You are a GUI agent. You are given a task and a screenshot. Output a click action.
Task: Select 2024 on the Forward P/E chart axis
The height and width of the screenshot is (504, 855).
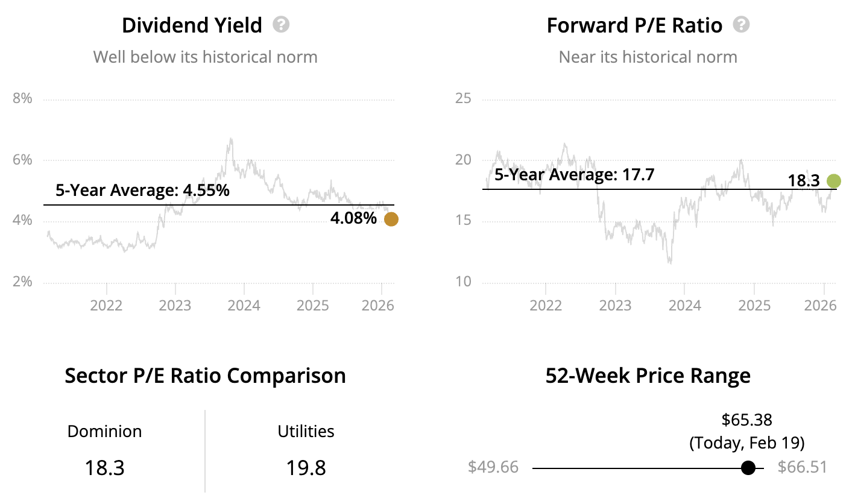(x=684, y=304)
